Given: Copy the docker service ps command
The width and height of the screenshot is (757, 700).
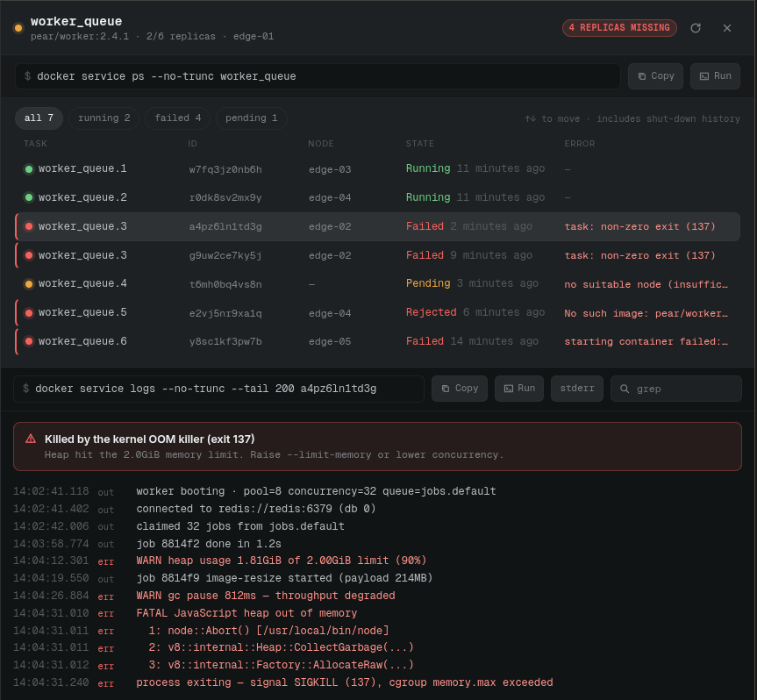Looking at the screenshot, I should click(x=655, y=76).
